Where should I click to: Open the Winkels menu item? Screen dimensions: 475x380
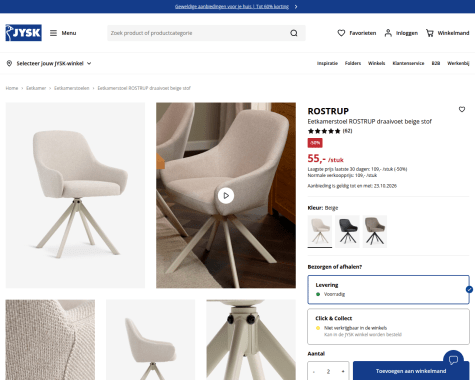pos(377,63)
